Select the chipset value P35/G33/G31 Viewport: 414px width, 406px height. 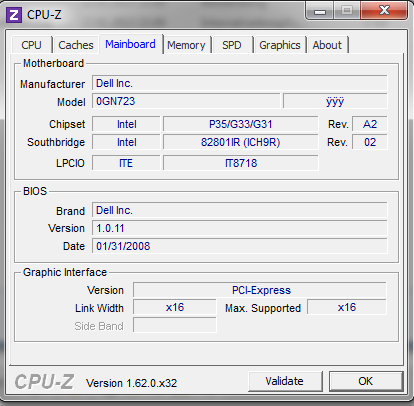point(241,124)
